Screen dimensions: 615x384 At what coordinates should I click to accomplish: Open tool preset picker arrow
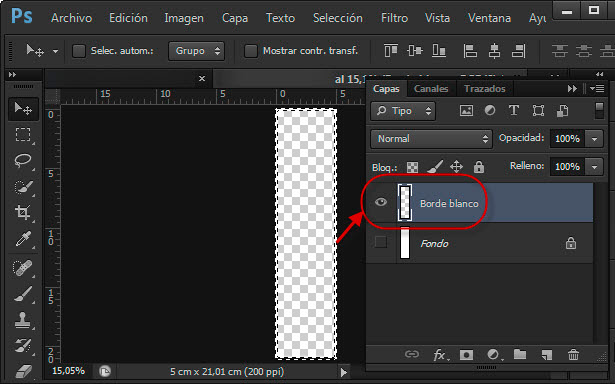pyautogui.click(x=55, y=51)
